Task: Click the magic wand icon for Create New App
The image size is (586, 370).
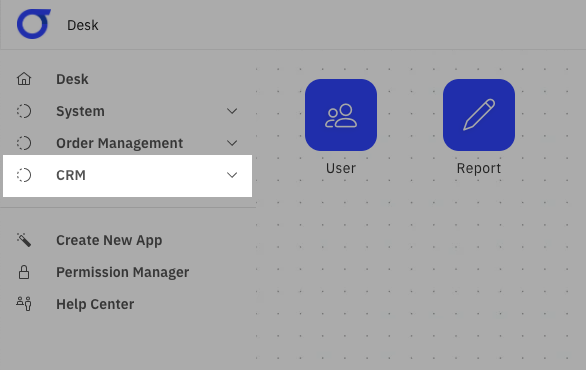Action: point(24,240)
